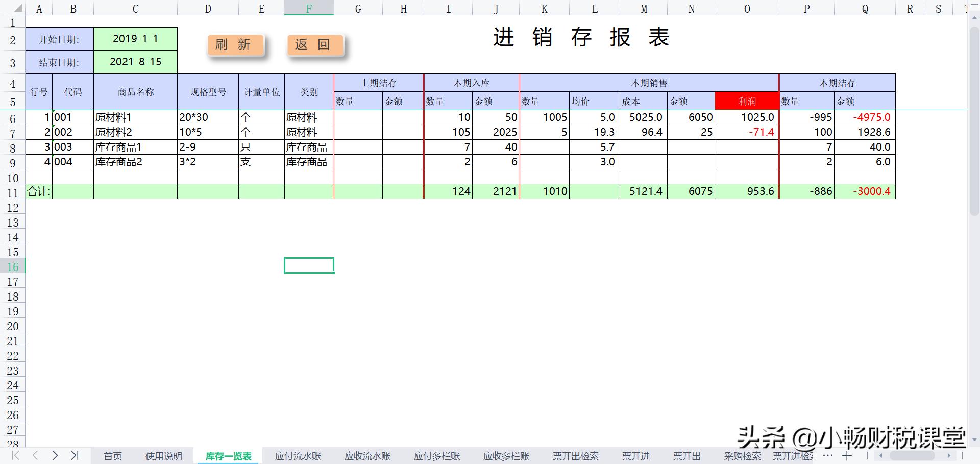This screenshot has height=464, width=980.
Task: Switch to the 首页 sheet tab
Action: (x=112, y=456)
